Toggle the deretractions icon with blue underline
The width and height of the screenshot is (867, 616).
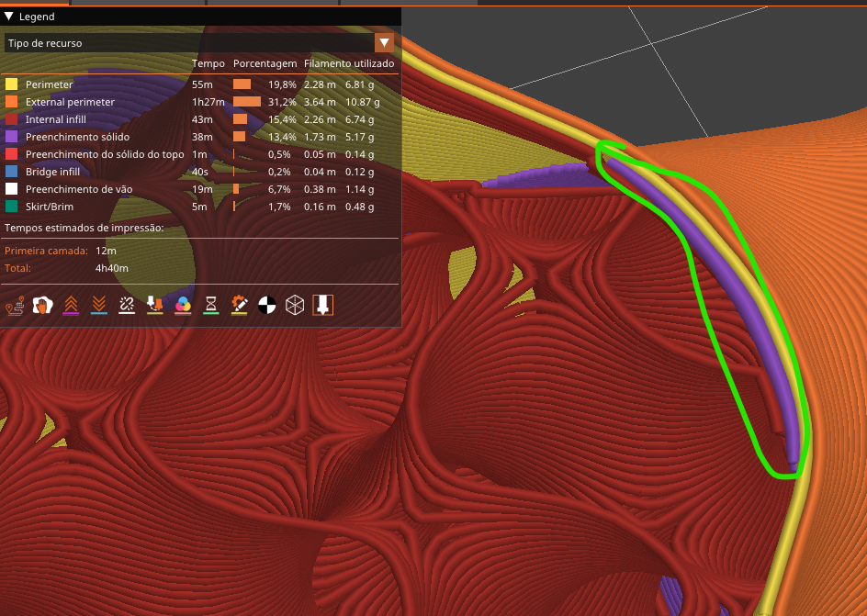[99, 304]
